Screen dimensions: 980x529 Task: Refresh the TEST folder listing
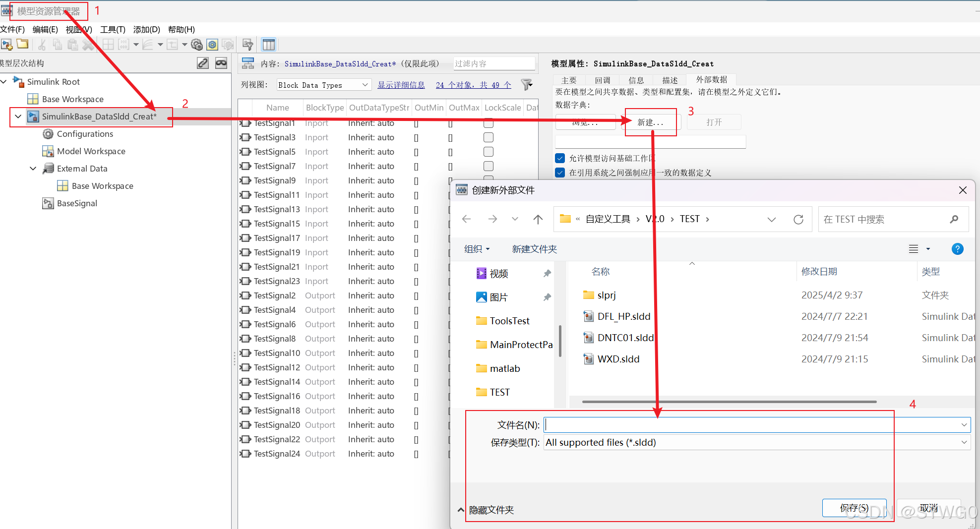(x=798, y=219)
